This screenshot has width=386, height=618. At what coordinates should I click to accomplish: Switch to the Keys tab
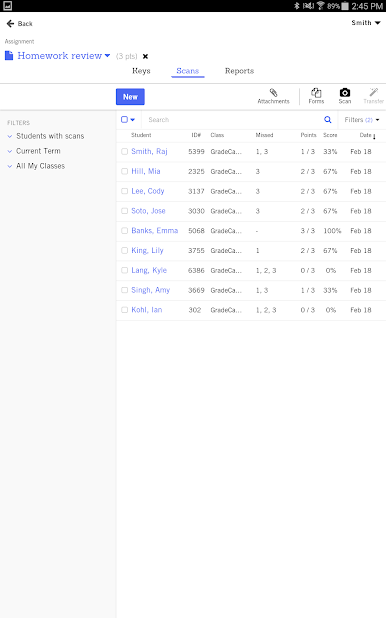pyautogui.click(x=141, y=71)
